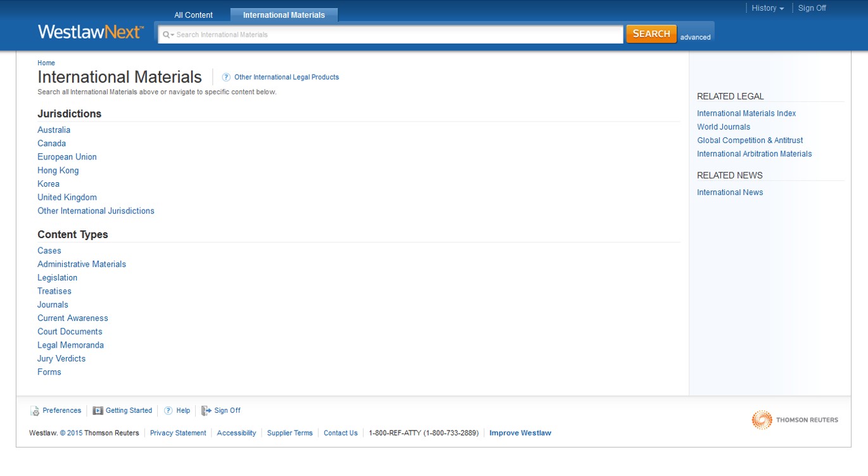The image size is (868, 476).
Task: Click the RELATED NEWS heading
Action: coord(730,175)
